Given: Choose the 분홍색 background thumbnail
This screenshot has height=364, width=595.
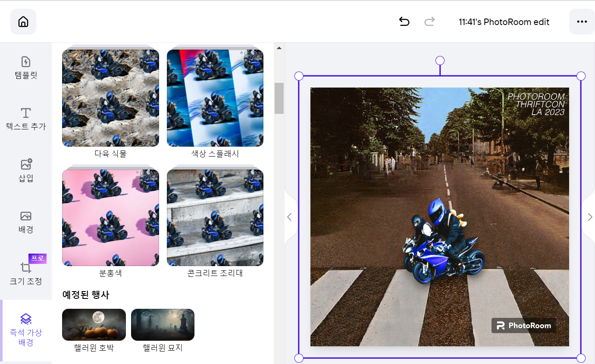Looking at the screenshot, I should [x=110, y=217].
